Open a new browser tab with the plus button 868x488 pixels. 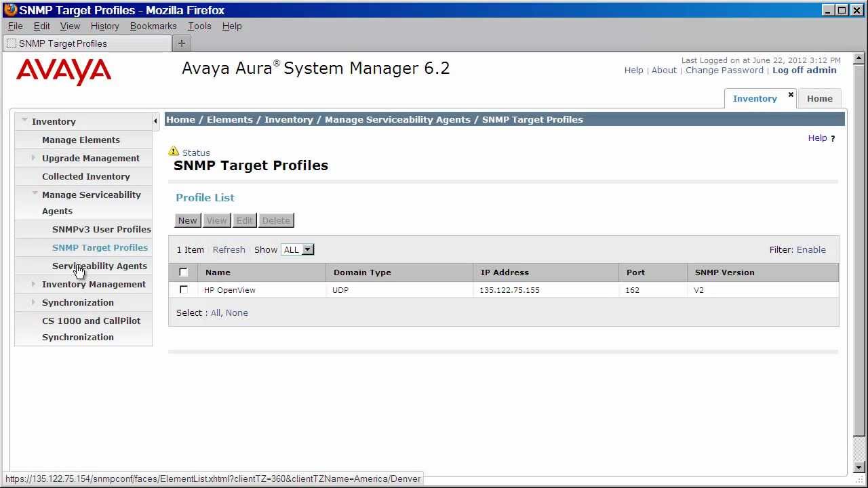(181, 43)
